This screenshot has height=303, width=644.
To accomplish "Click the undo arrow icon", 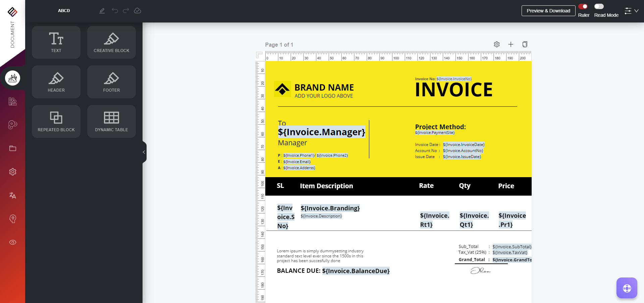I will (115, 11).
